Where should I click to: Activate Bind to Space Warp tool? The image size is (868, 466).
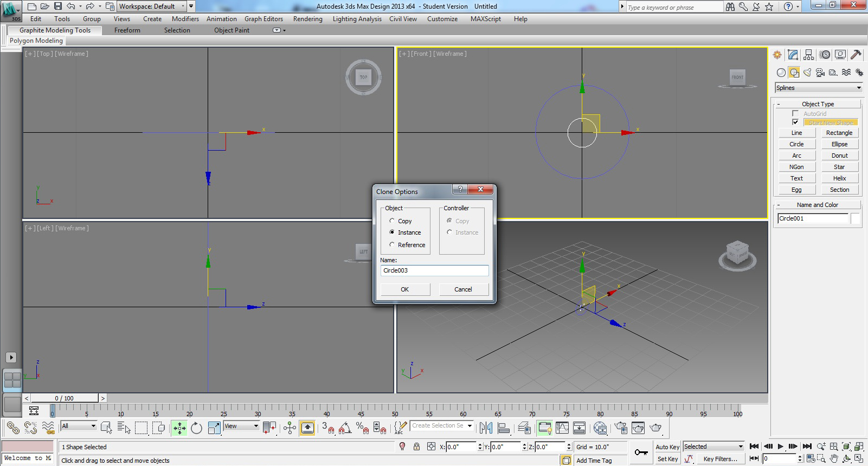click(x=48, y=428)
